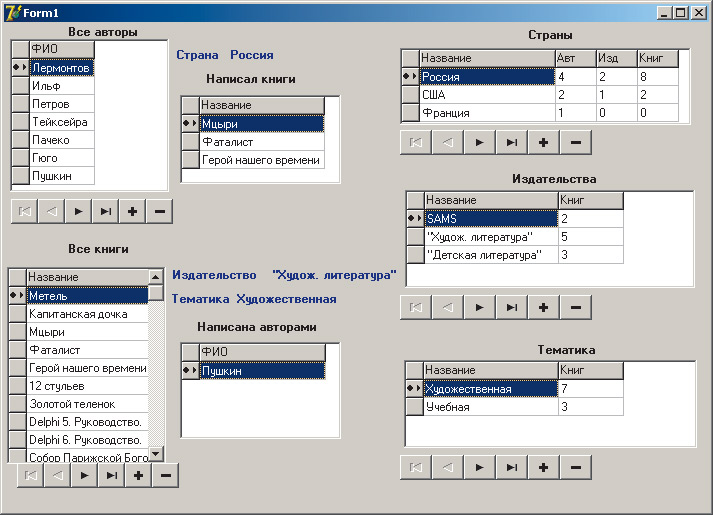This screenshot has height=515, width=713.
Task: Select Герой нашего времени in Написал книги grid
Action: click(262, 160)
